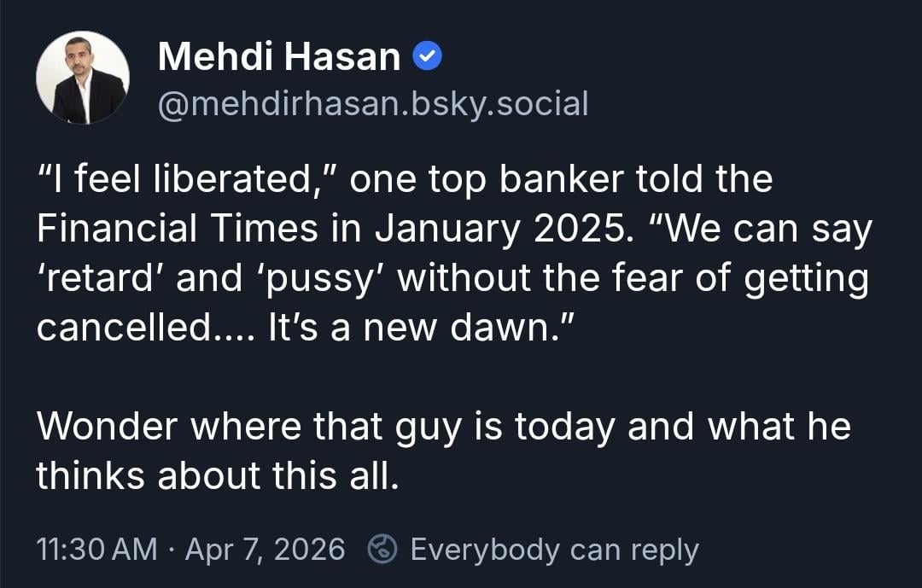Open Mehdi Hasan's profile picture

pos(83,78)
